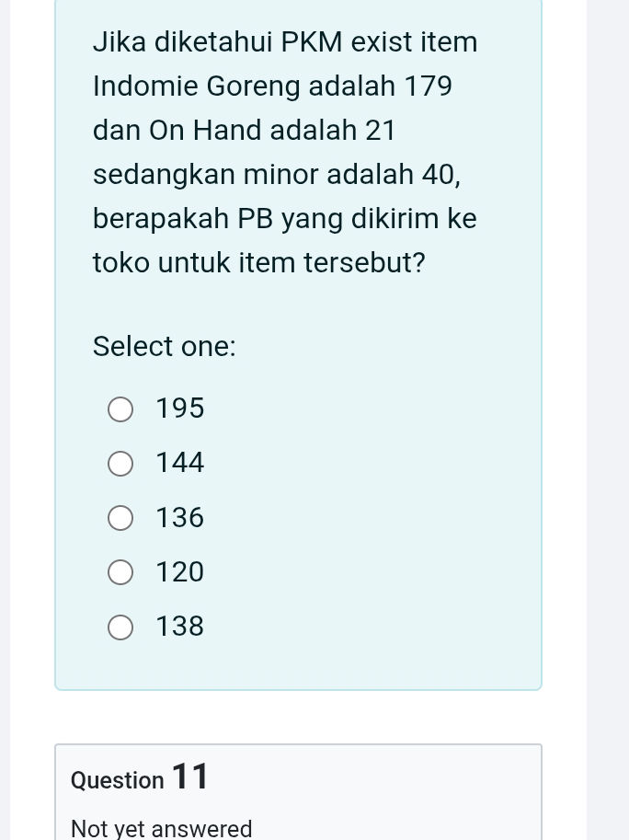Click the 'Select one:' prompt label
The width and height of the screenshot is (629, 840).
click(x=164, y=347)
